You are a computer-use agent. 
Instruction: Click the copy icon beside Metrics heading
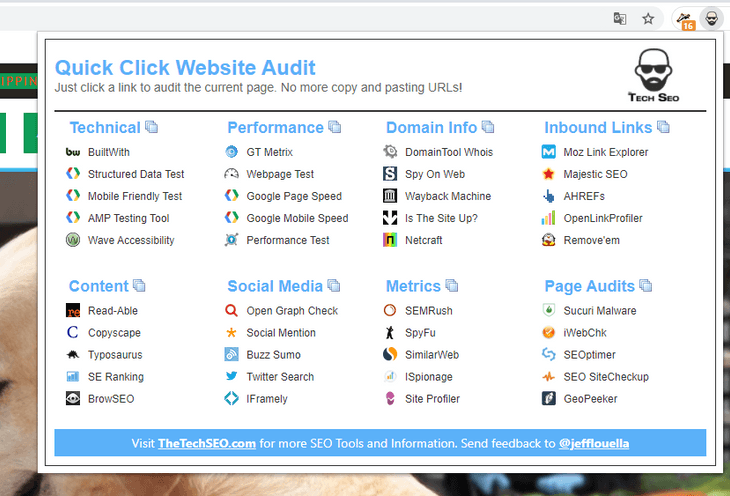point(452,285)
